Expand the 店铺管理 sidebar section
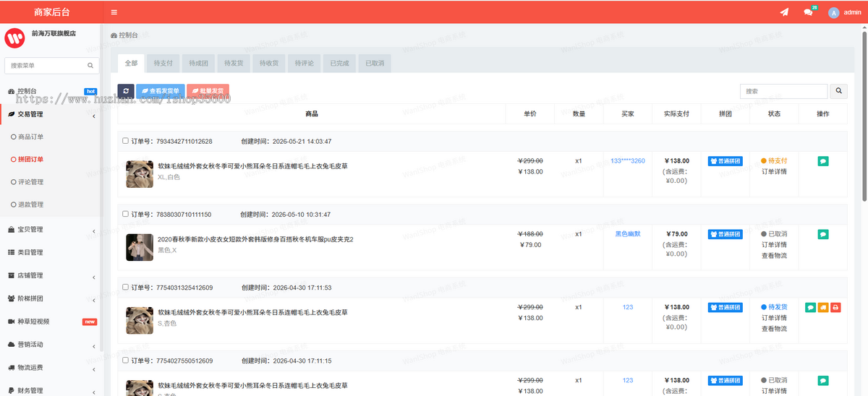 point(51,275)
